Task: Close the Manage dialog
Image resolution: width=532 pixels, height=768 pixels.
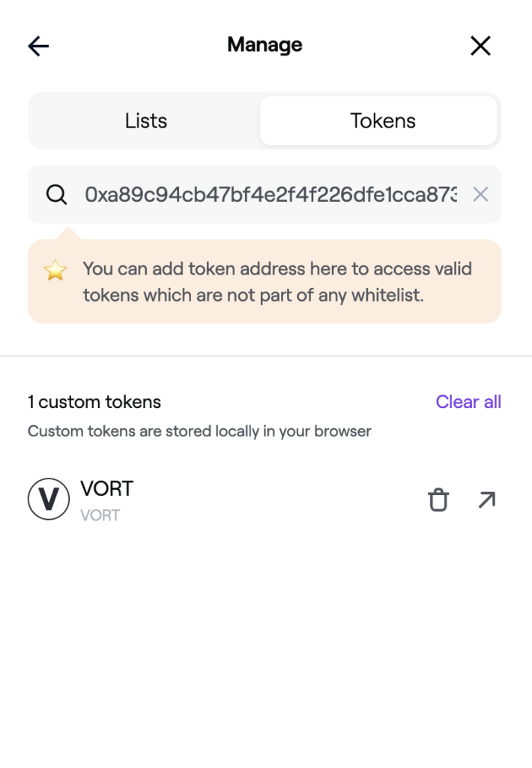Action: 480,46
